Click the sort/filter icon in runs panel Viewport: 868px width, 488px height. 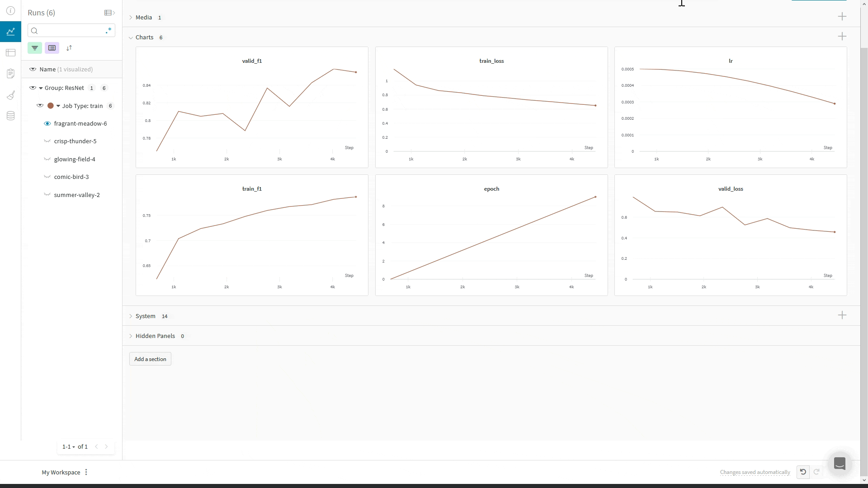[x=69, y=47]
